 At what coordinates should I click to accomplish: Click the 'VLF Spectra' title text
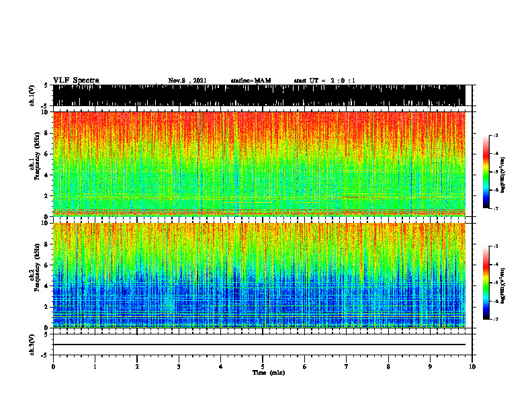pyautogui.click(x=76, y=81)
